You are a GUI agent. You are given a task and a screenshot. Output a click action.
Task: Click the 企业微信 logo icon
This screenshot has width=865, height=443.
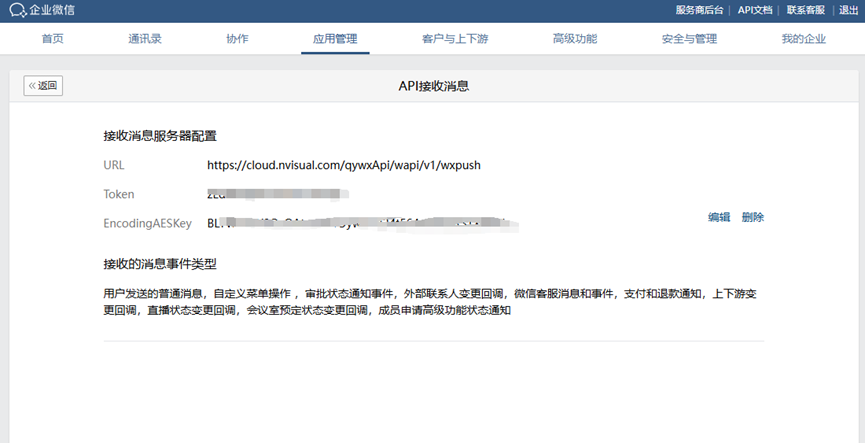[18, 10]
